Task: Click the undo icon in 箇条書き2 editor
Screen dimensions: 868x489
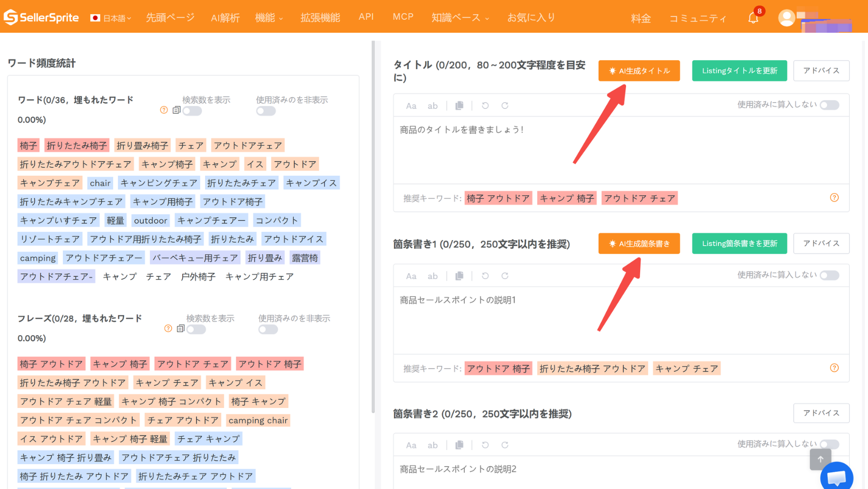Action: click(485, 445)
